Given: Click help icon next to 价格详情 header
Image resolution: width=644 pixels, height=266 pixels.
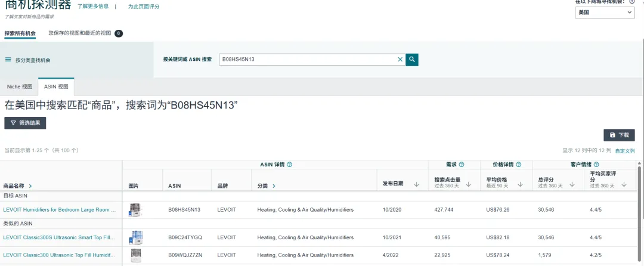Looking at the screenshot, I should [x=518, y=165].
